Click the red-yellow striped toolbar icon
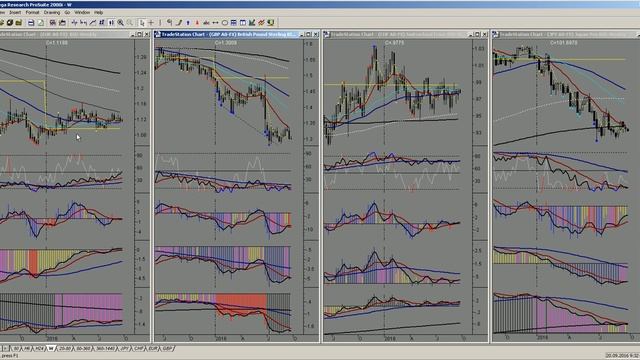The image size is (640, 360). pos(261,22)
